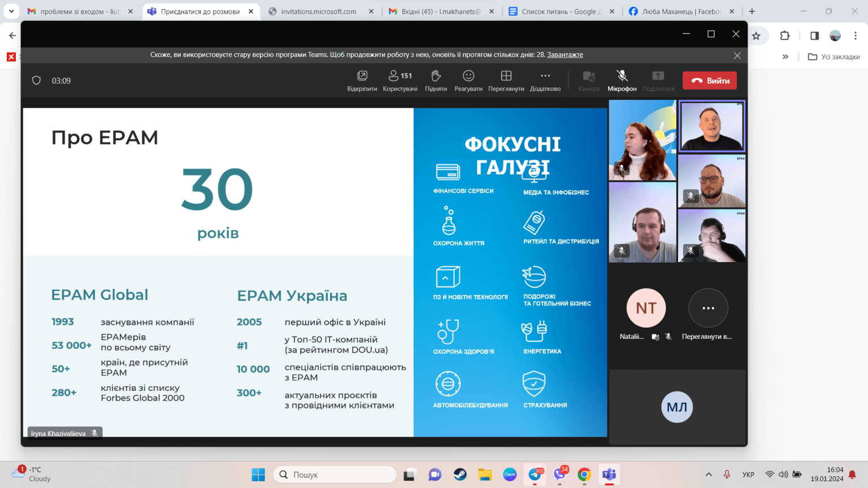The width and height of the screenshot is (868, 488).
Task: Raise hand with Підняти button
Action: pos(436,81)
